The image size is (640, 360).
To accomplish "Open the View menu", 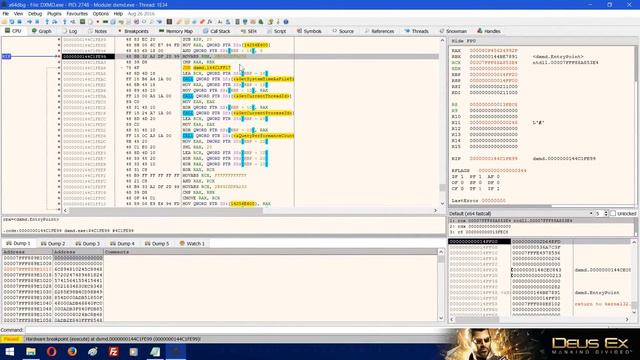I will (x=18, y=13).
